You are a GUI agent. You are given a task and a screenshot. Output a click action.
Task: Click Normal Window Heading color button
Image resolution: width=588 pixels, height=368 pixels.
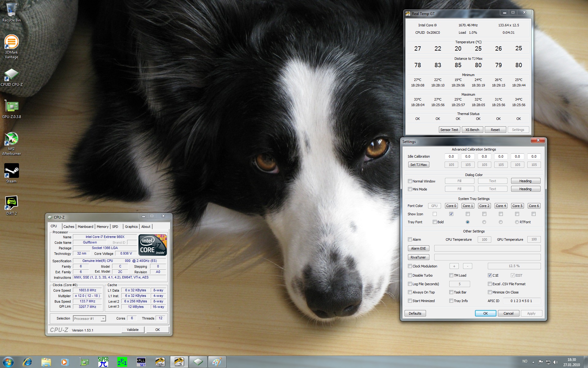pyautogui.click(x=525, y=181)
